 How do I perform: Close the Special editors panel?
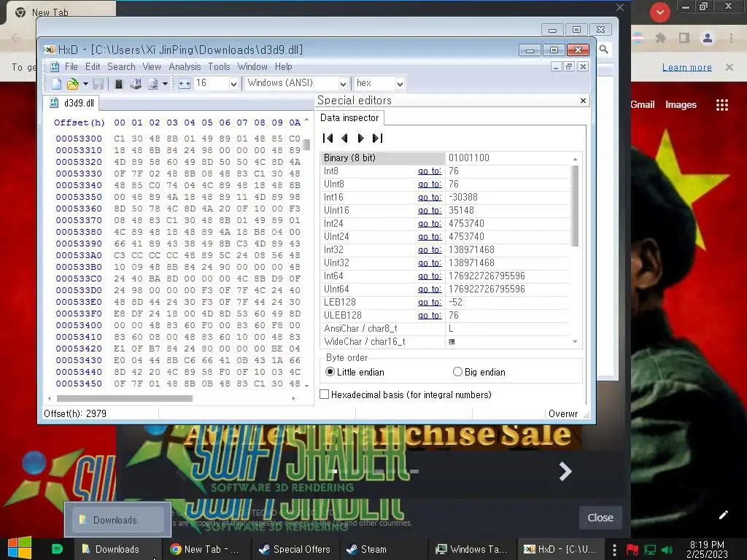pos(583,101)
